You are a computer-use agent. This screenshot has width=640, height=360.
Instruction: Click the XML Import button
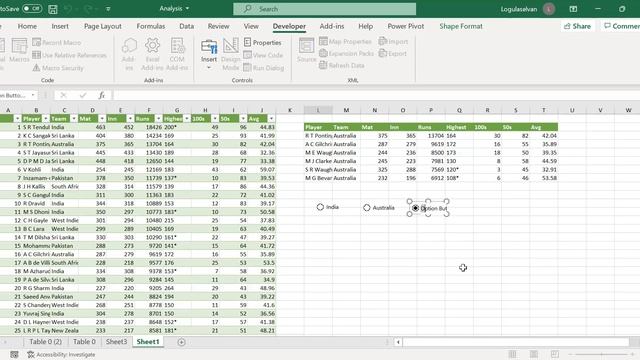click(393, 41)
